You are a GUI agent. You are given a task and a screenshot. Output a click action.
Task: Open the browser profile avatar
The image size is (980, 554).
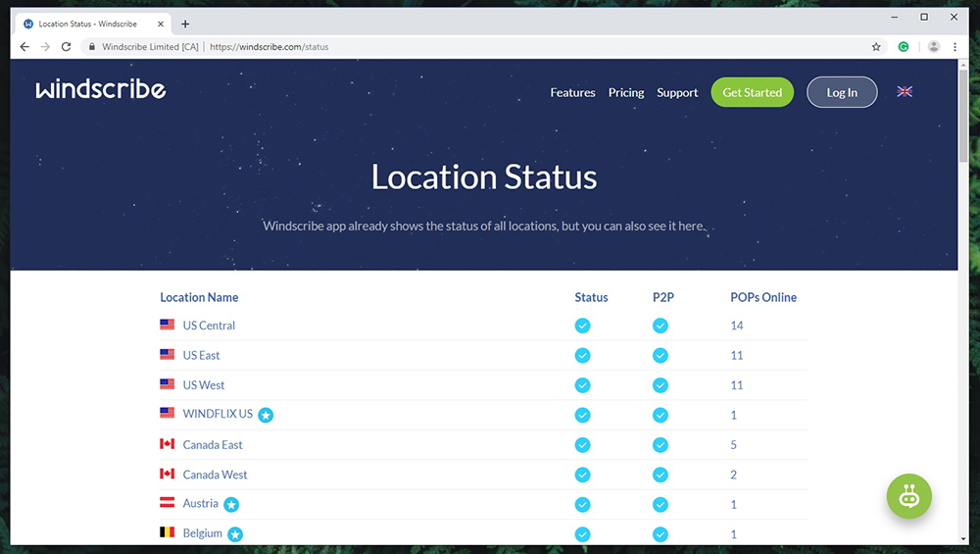(x=934, y=47)
